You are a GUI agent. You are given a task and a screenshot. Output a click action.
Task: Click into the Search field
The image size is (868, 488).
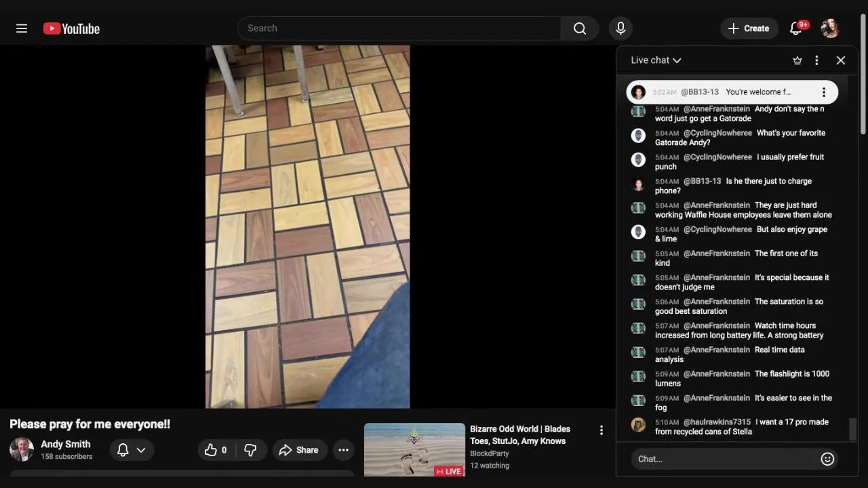pyautogui.click(x=399, y=28)
